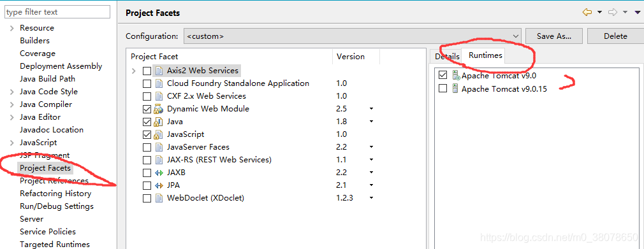Open the forward navigation history dropdown

[x=626, y=12]
